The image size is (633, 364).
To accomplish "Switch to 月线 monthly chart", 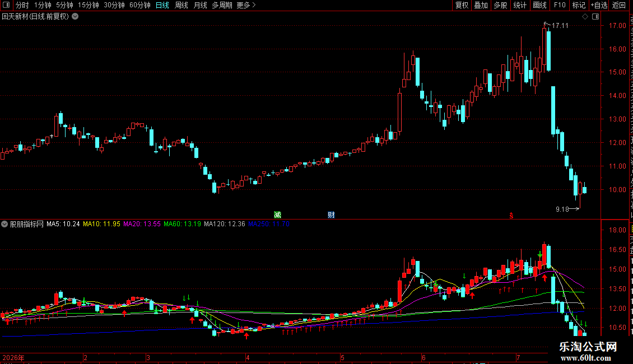I will coord(200,5).
